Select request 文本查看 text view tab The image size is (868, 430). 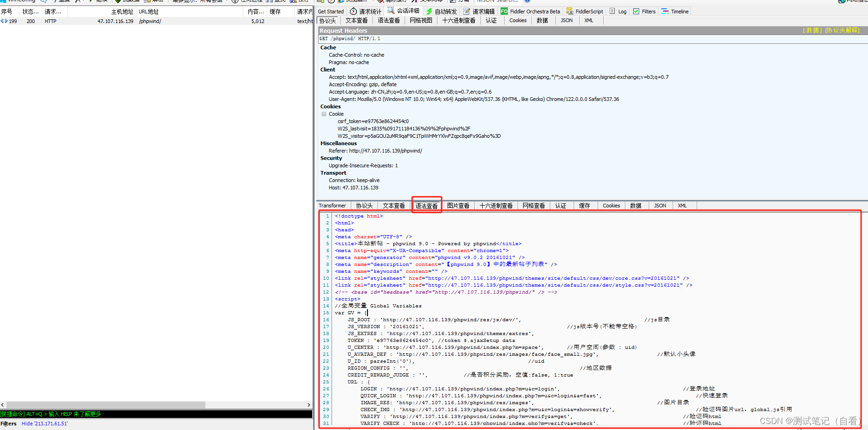pos(356,20)
